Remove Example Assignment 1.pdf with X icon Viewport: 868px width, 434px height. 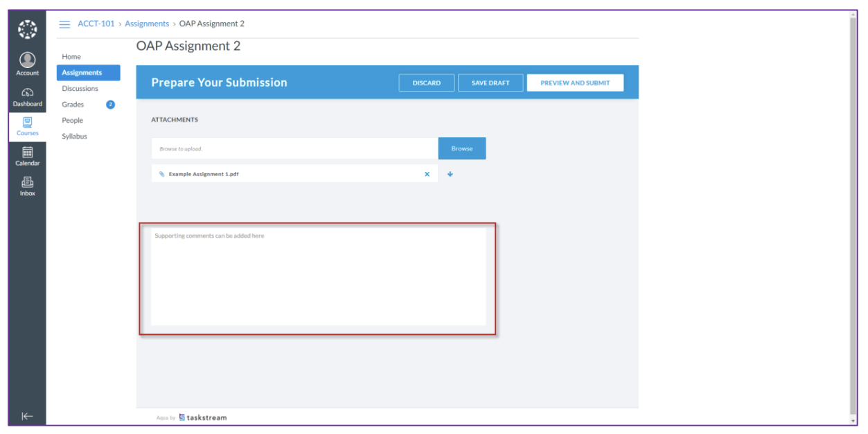pos(427,174)
